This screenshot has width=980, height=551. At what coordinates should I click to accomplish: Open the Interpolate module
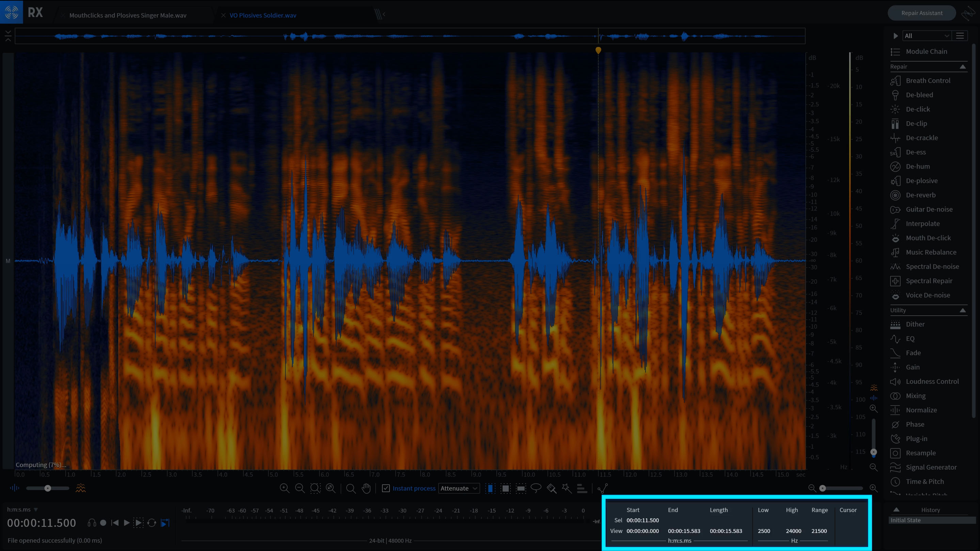point(915,224)
